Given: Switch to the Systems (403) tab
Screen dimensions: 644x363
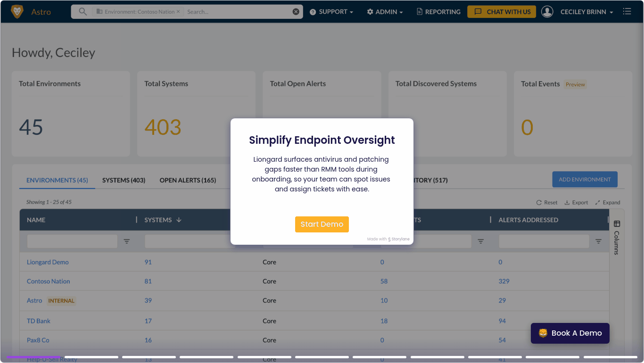Looking at the screenshot, I should (x=124, y=180).
